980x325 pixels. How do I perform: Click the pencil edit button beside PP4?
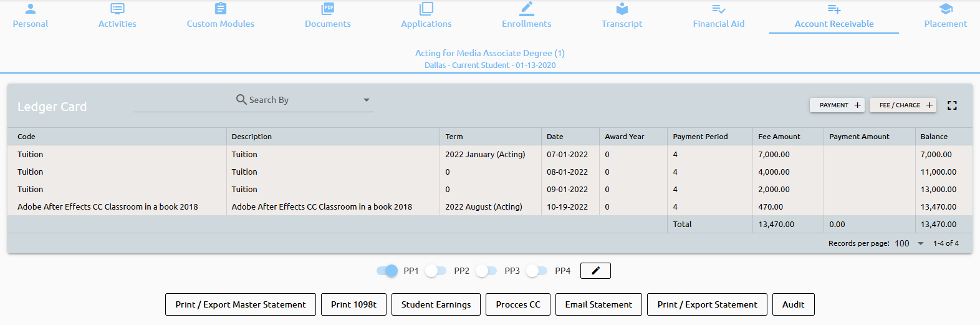pyautogui.click(x=595, y=271)
